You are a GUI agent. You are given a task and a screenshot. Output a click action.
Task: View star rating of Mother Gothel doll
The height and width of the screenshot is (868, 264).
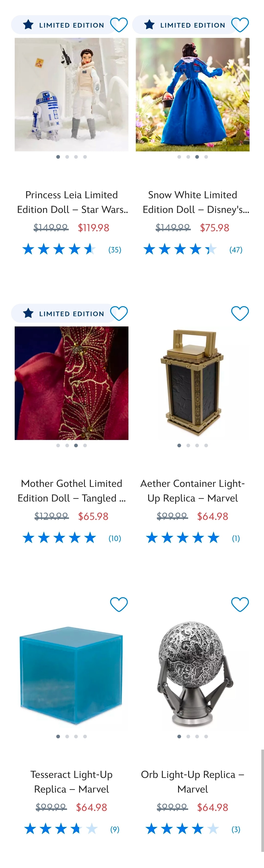coord(59,538)
